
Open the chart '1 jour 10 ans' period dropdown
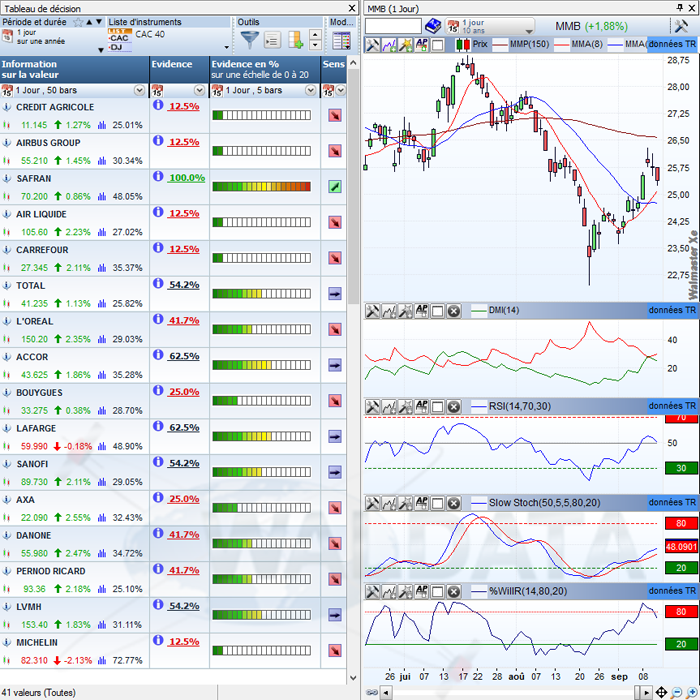pos(529,31)
